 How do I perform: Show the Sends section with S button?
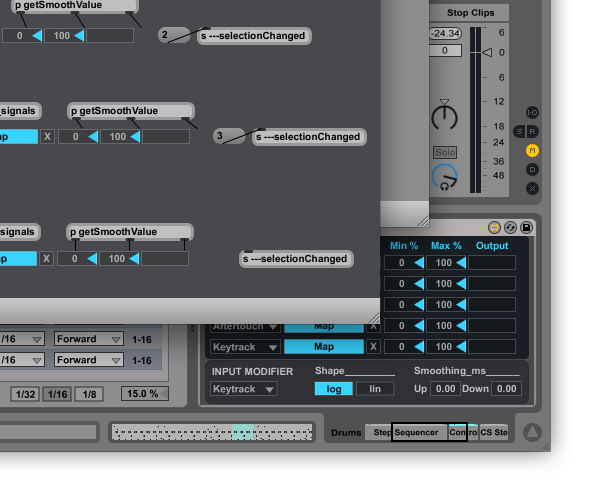pyautogui.click(x=519, y=131)
